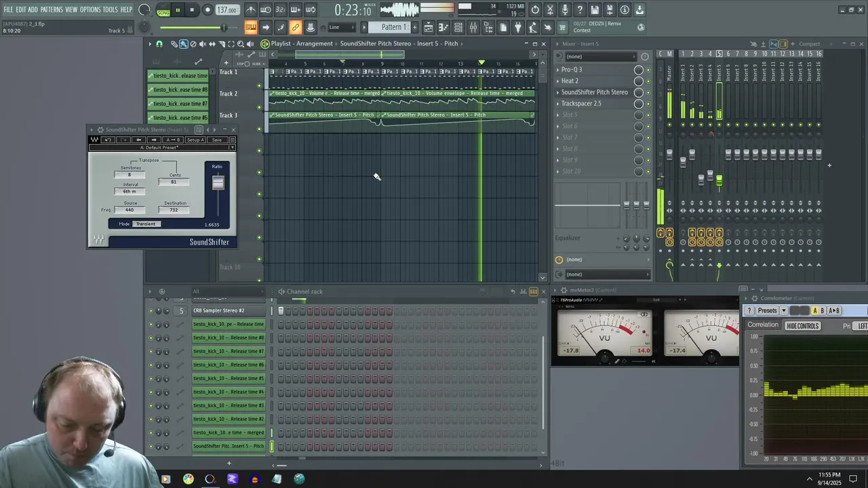Click the SoundShifter undo button
The width and height of the screenshot is (868, 488).
[x=108, y=140]
